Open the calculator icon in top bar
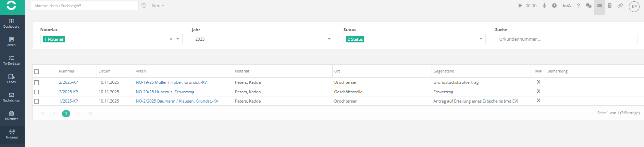The height and width of the screenshot is (147, 644). click(610, 5)
